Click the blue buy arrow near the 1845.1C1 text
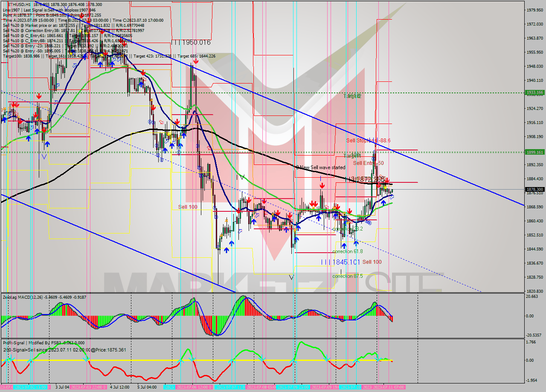Viewport: 546px width, 392px height. 356,243
